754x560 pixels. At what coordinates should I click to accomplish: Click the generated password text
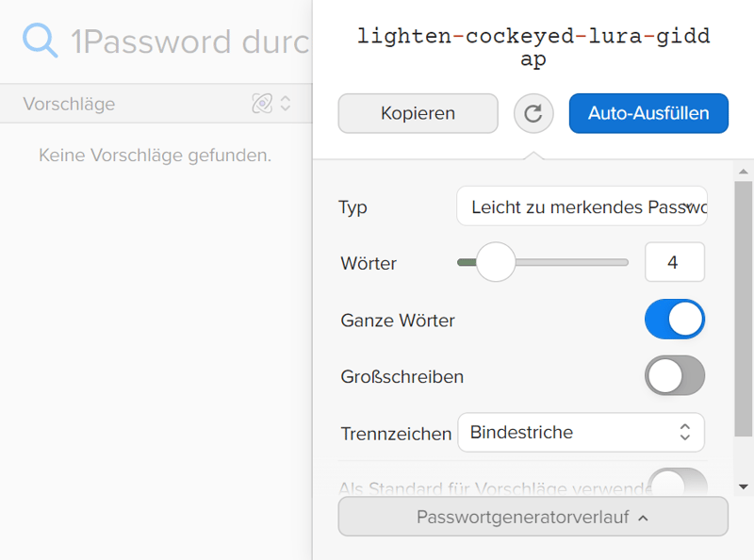coord(533,48)
